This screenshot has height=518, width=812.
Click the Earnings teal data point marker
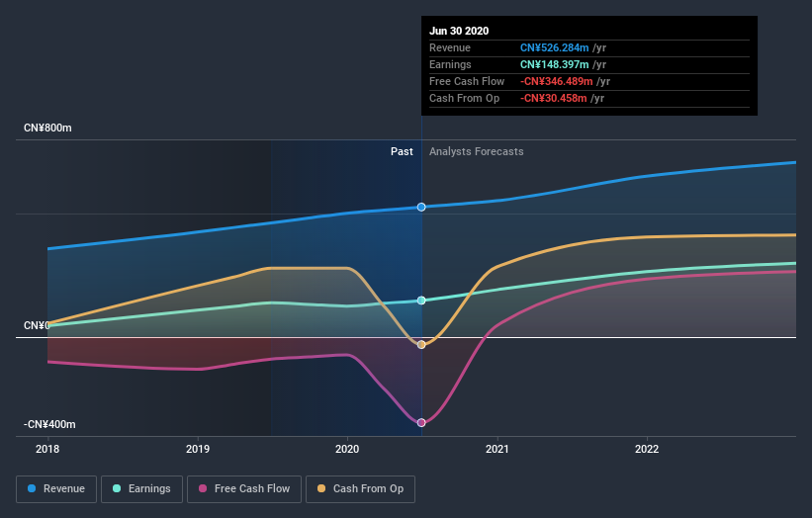pyautogui.click(x=421, y=301)
